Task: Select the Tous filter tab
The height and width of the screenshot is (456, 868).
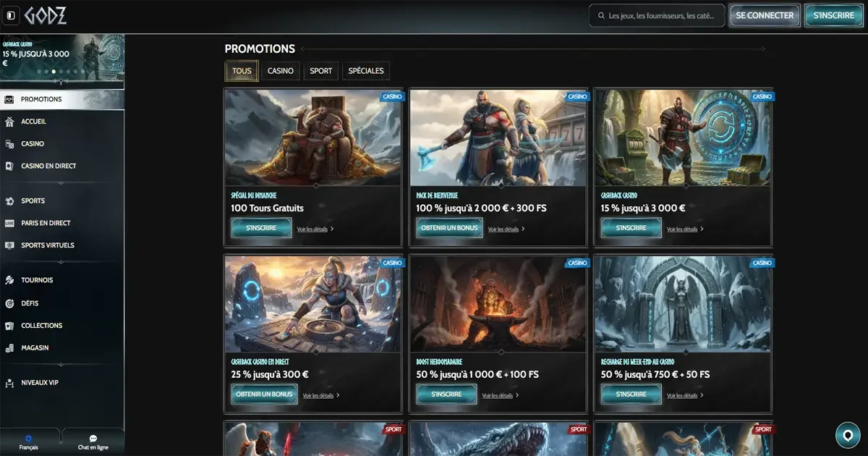Action: pos(242,71)
